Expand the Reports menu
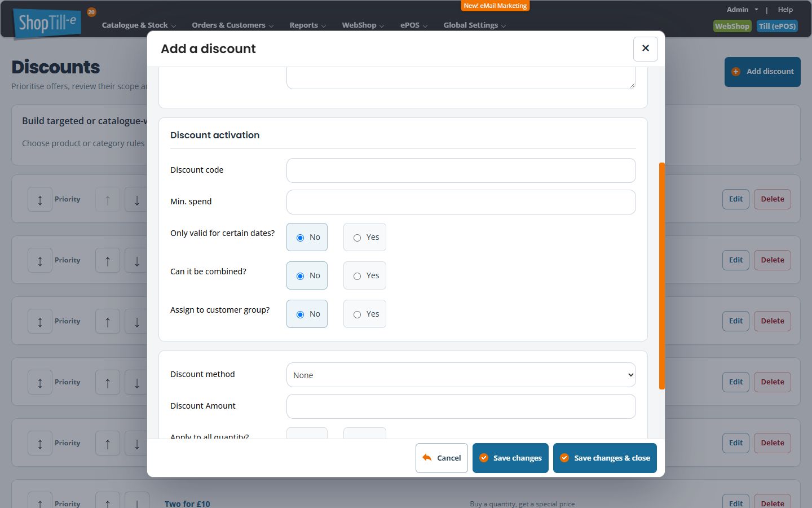 coord(307,25)
